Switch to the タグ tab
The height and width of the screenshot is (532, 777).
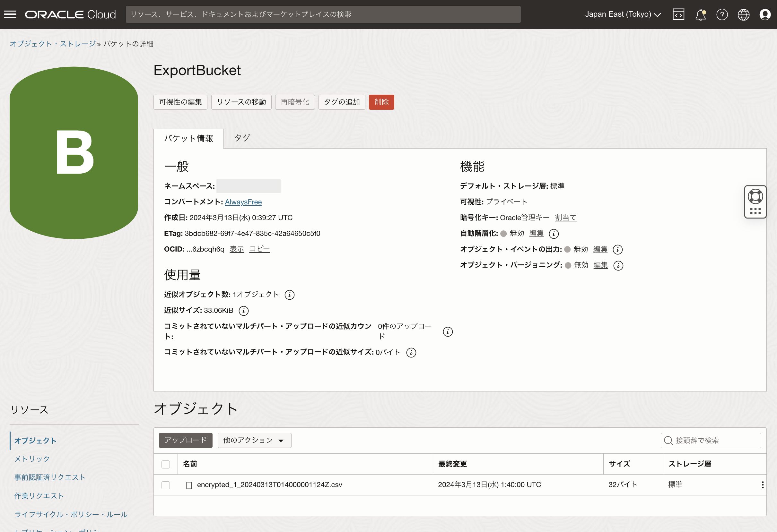coord(242,138)
